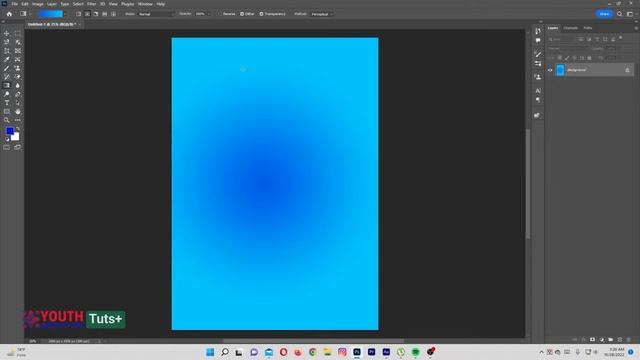Image resolution: width=640 pixels, height=360 pixels.
Task: Toggle Quick Mask mode in the toolbar
Action: pos(7,147)
